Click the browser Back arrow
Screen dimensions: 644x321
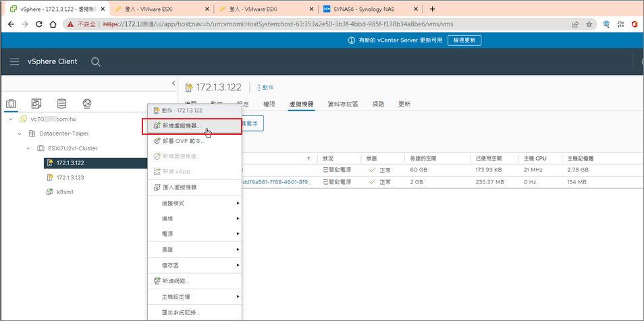(x=11, y=24)
